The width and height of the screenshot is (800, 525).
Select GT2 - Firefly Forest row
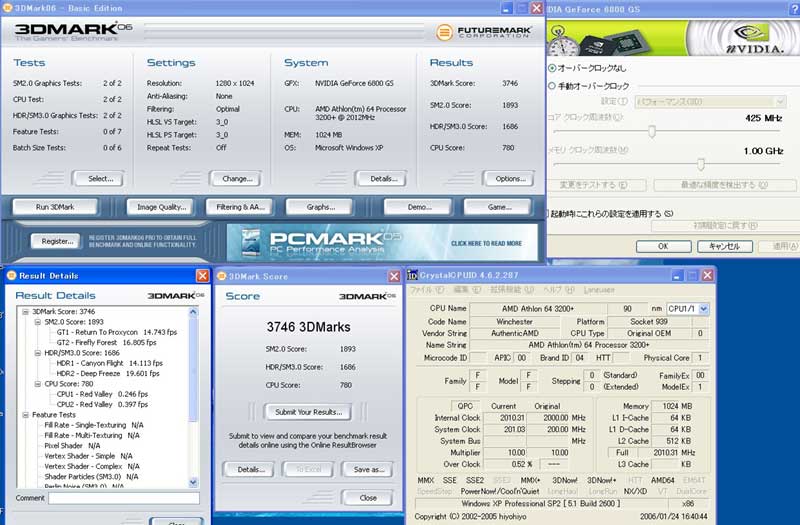pyautogui.click(x=106, y=342)
